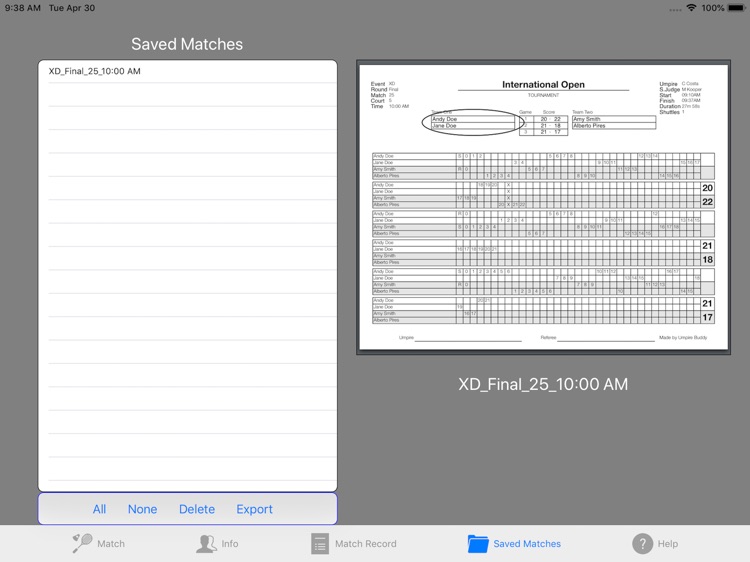The width and height of the screenshot is (750, 562).
Task: Switch to the Info tab label
Action: (x=230, y=544)
